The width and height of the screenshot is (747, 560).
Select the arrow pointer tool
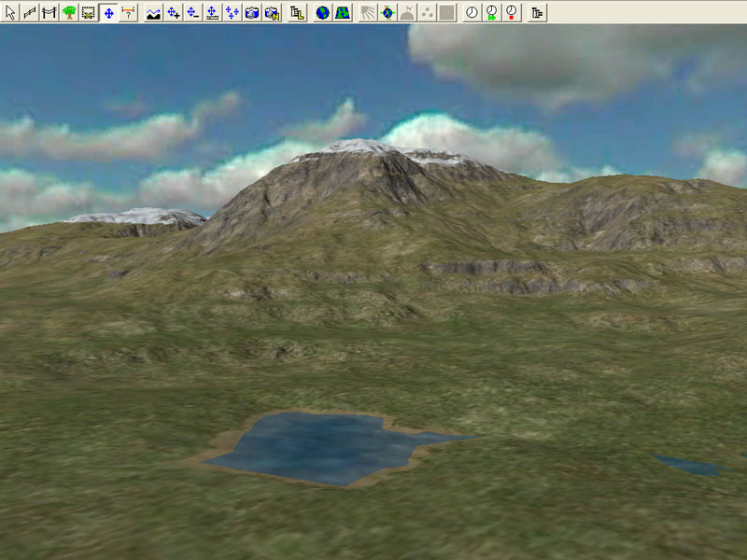click(11, 13)
